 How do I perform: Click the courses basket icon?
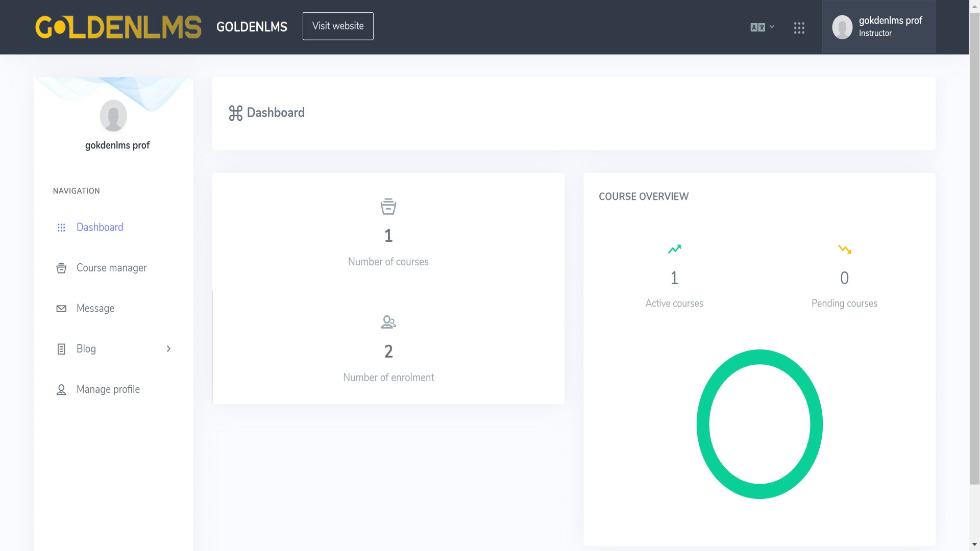point(388,207)
